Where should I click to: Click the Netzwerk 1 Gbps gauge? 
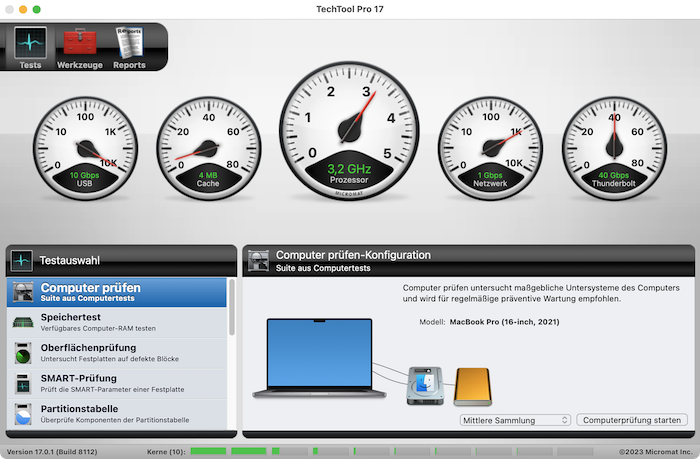point(490,148)
